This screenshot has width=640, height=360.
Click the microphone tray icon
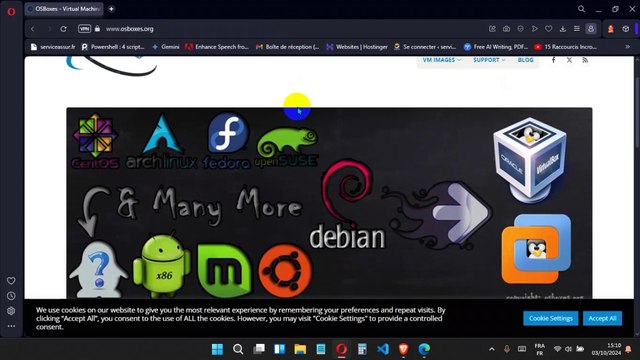click(507, 349)
